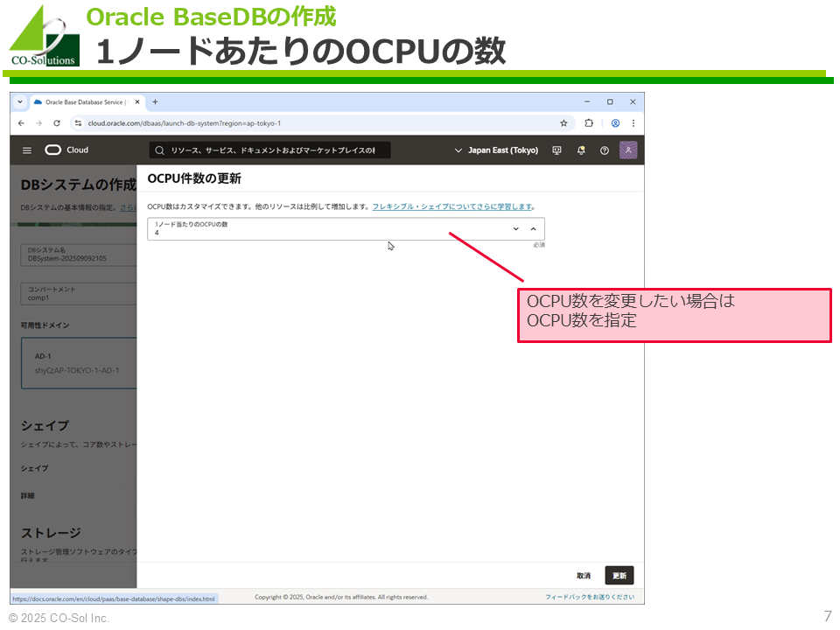Screen dimensions: 840x630
Task: Confirm with the 更新 button
Action: tap(619, 576)
